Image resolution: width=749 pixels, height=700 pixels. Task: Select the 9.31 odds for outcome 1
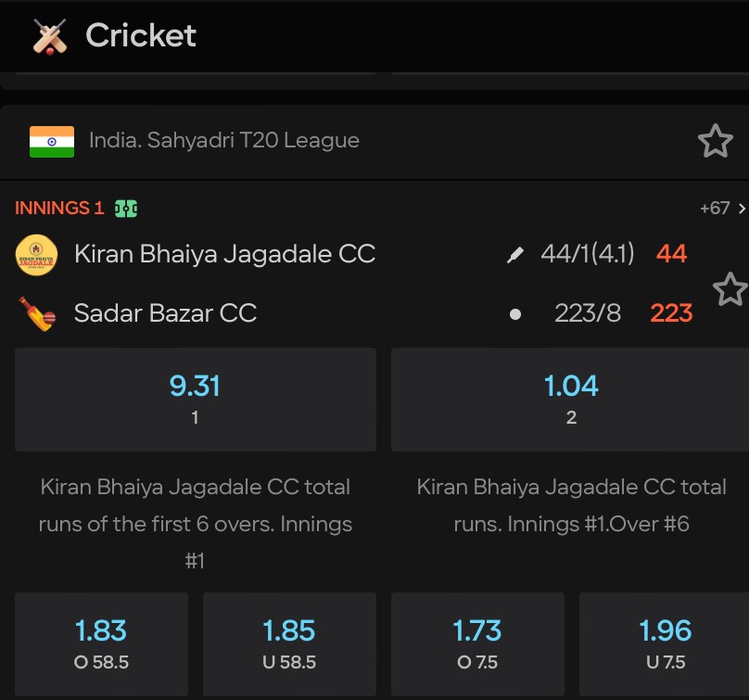pyautogui.click(x=195, y=399)
